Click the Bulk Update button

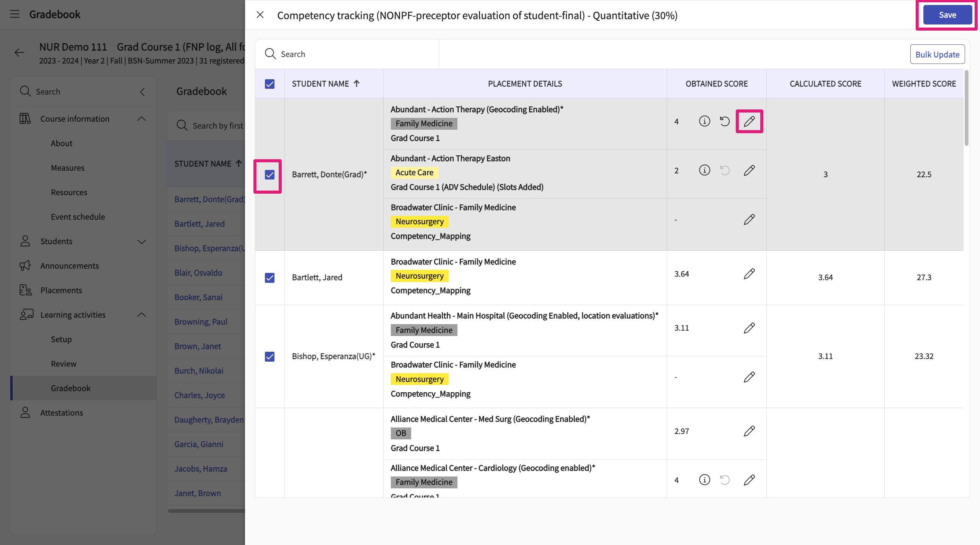click(937, 54)
